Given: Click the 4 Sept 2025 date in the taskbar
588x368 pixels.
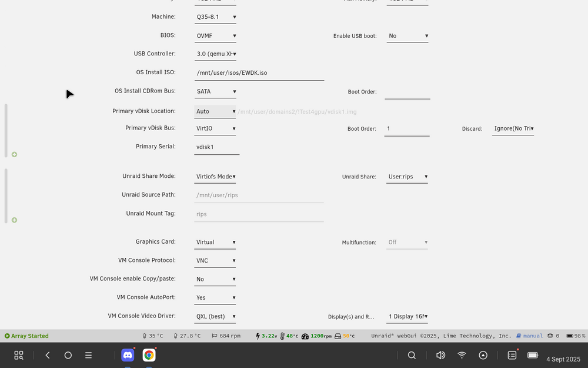Looking at the screenshot, I should 563,359.
